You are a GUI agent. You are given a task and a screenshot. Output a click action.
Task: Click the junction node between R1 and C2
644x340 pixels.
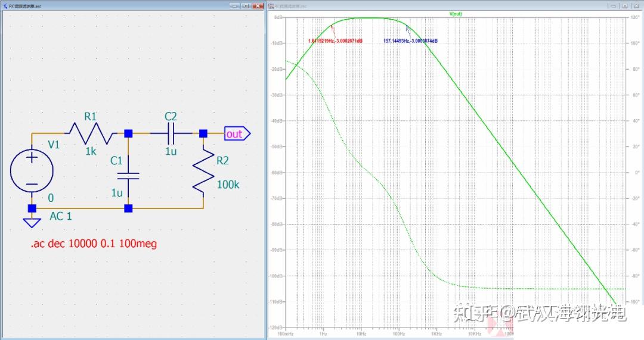coord(128,133)
